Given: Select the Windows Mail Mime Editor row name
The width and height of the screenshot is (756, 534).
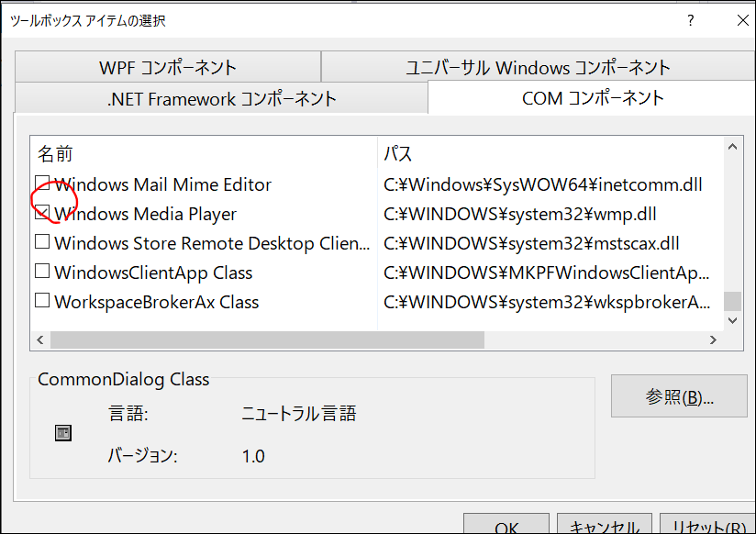Looking at the screenshot, I should (x=163, y=184).
